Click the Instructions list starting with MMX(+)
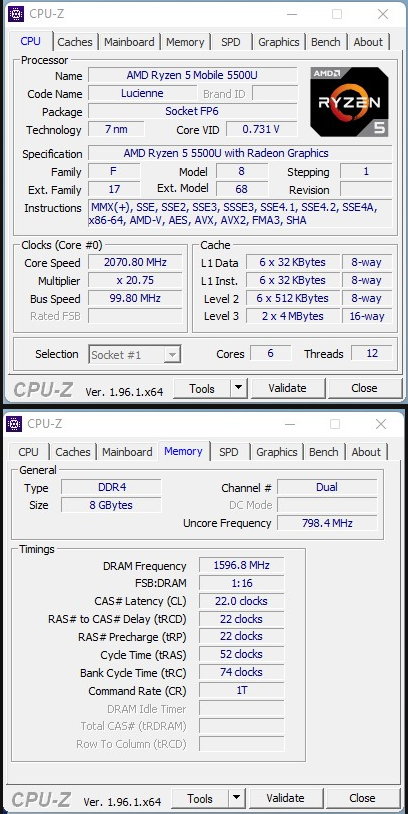408x814 pixels. coord(240,214)
